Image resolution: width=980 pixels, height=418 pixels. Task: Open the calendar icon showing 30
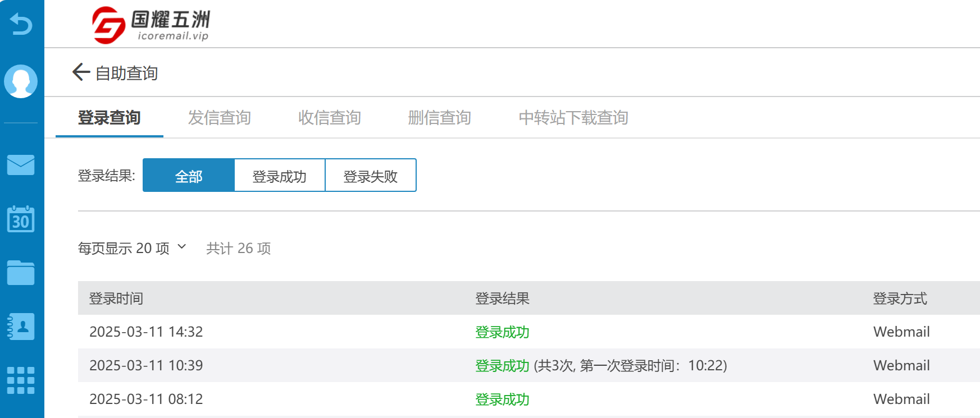coord(21,219)
